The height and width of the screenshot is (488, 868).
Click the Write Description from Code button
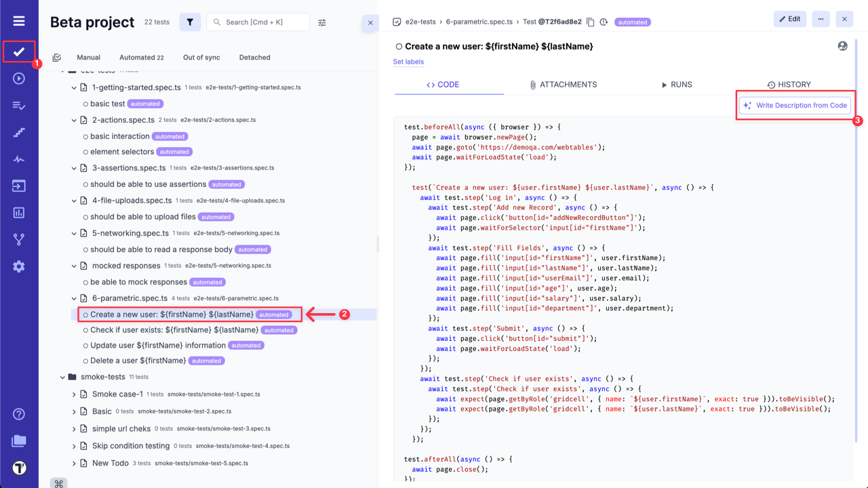(x=795, y=105)
